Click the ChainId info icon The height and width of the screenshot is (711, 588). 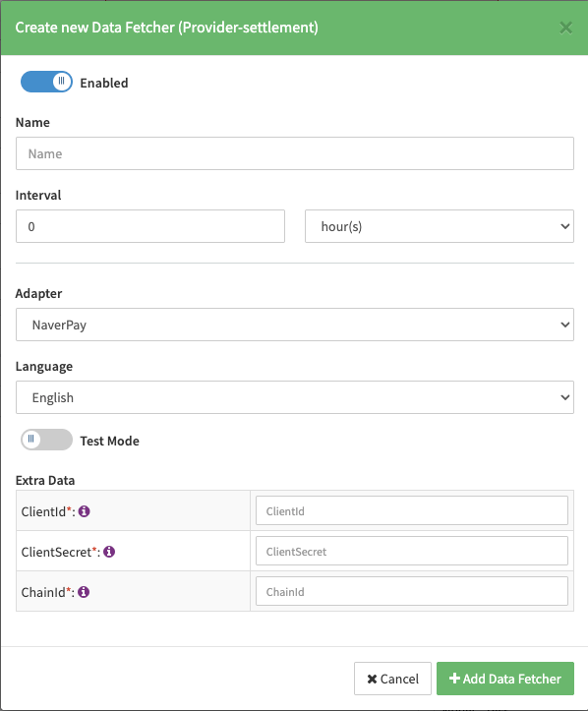tap(84, 592)
